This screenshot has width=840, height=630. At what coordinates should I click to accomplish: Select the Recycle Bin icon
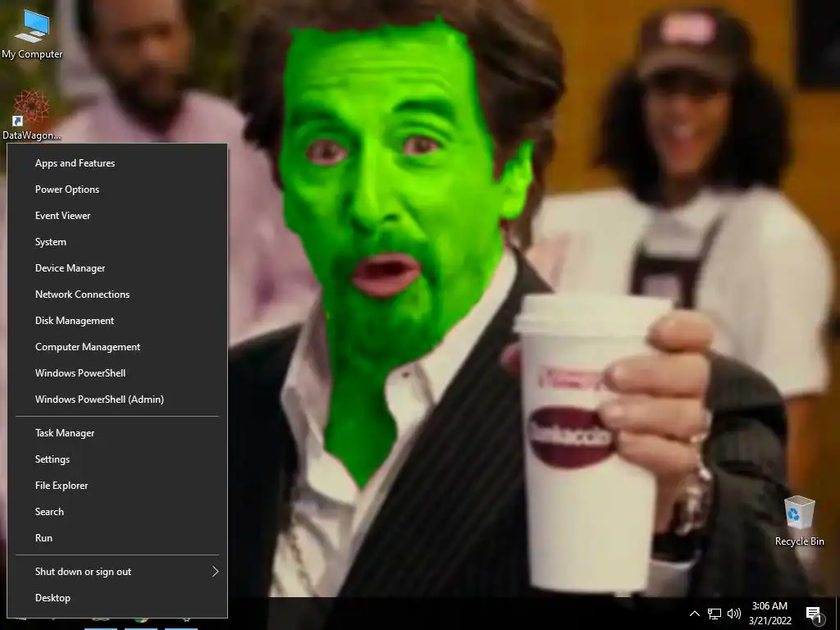pos(799,521)
